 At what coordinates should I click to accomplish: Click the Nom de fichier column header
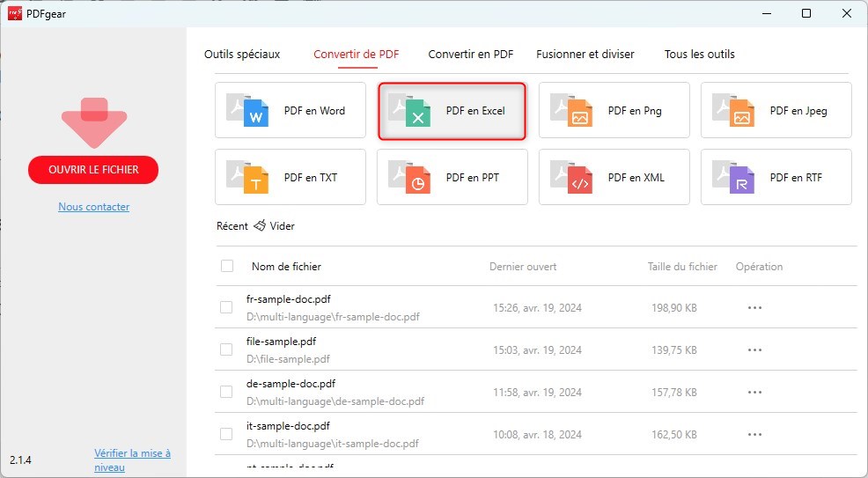286,267
